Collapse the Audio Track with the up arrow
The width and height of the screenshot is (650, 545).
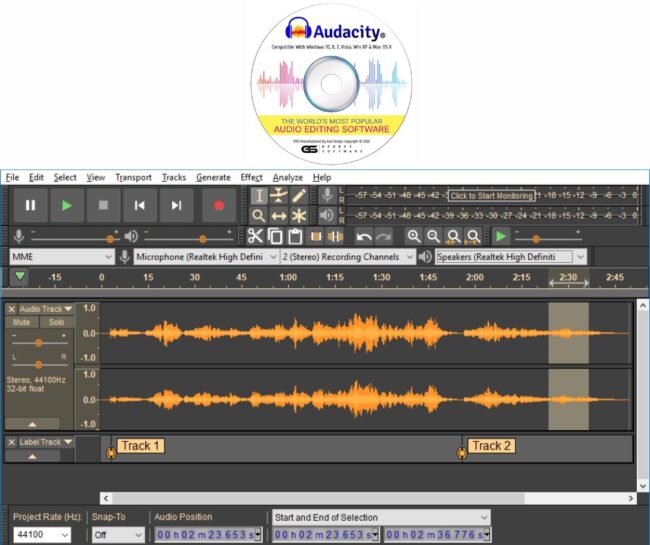coord(32,424)
